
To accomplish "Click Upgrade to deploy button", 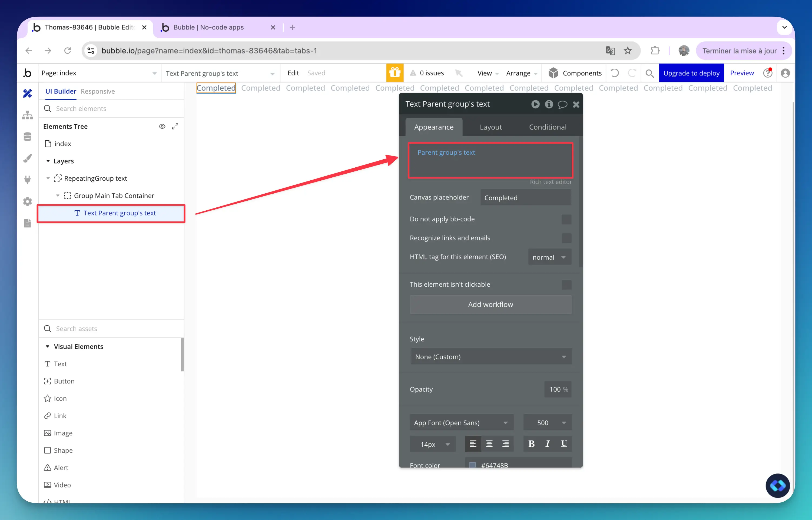I will point(691,73).
